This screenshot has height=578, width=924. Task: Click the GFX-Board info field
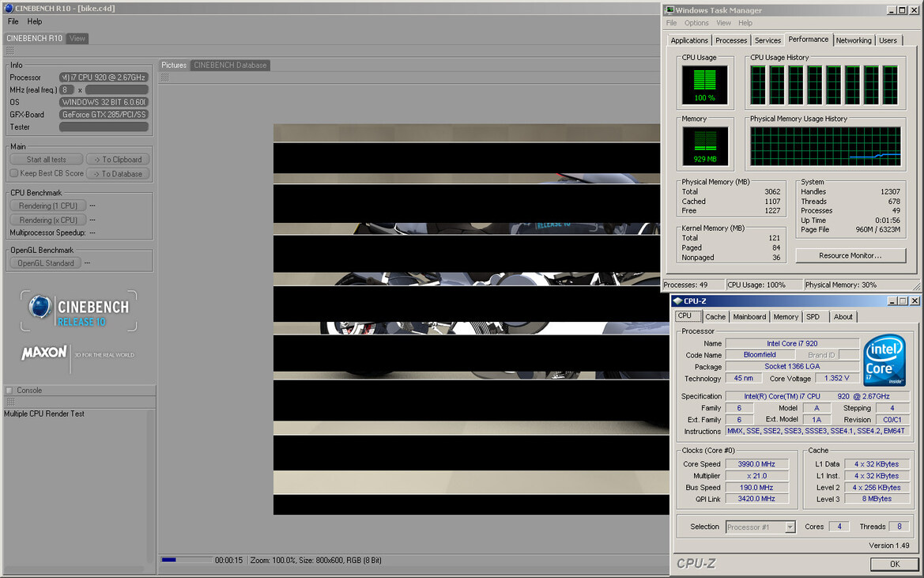point(104,115)
